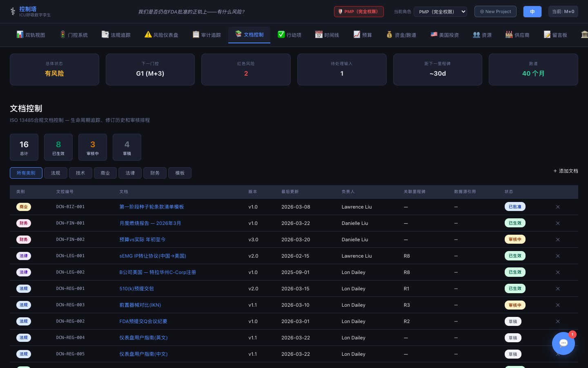Delete DCN-LEG-002 row using X icon
Image resolution: width=588 pixels, height=368 pixels.
[x=558, y=272]
